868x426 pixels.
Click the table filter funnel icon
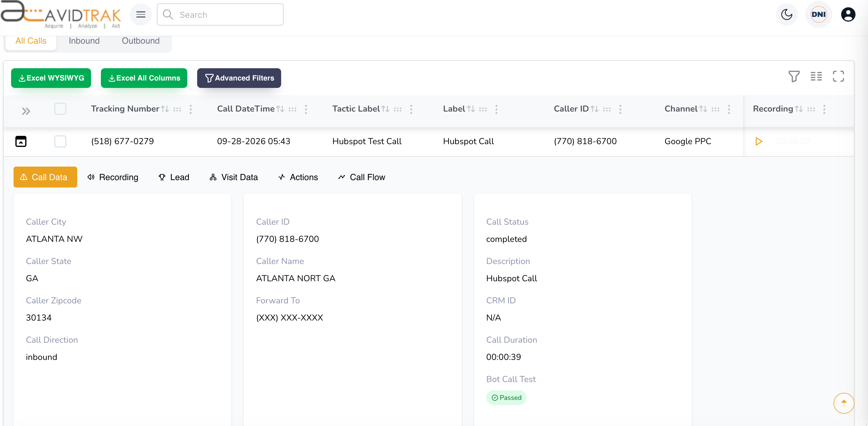coord(794,77)
